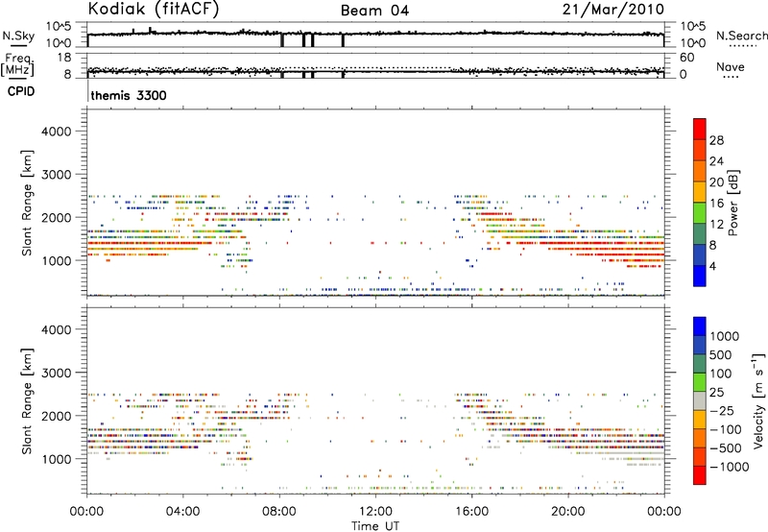This screenshot has width=768, height=532.
Task: Click the '-1000' tick on Velocity colorbar
Action: click(729, 467)
